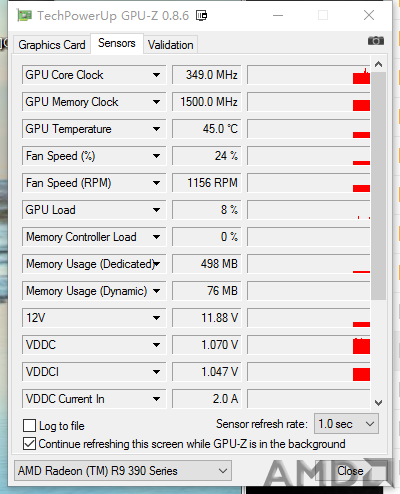Viewport: 400px width, 494px height.
Task: Click the Close button
Action: pos(350,471)
